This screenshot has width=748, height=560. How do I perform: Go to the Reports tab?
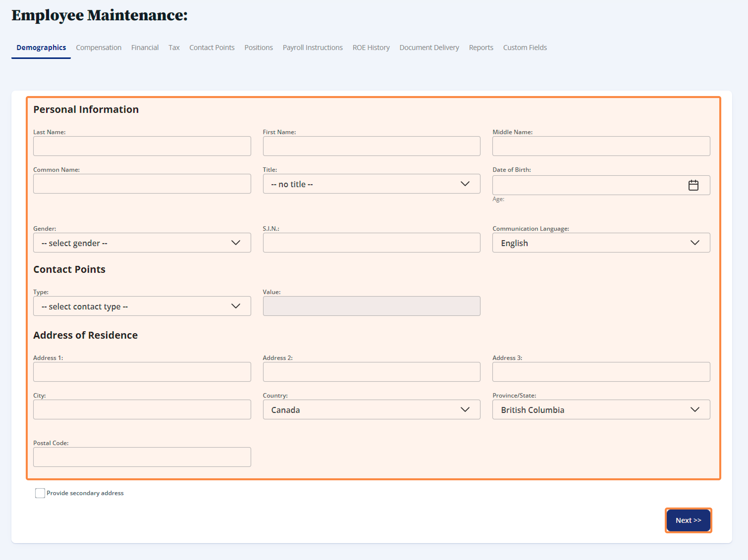coord(481,48)
